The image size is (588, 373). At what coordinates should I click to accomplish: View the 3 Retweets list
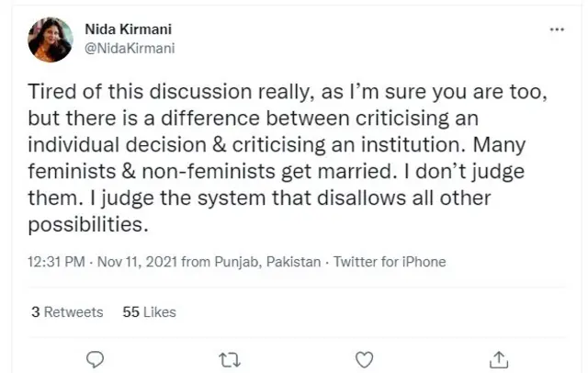(67, 312)
